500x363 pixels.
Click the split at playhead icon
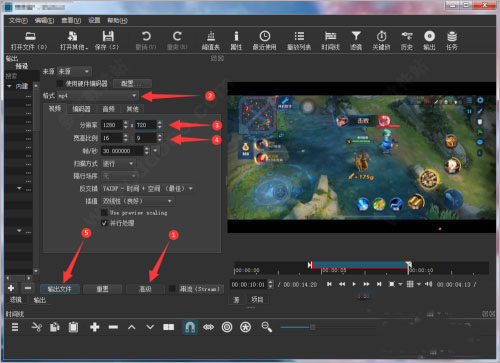(x=169, y=327)
